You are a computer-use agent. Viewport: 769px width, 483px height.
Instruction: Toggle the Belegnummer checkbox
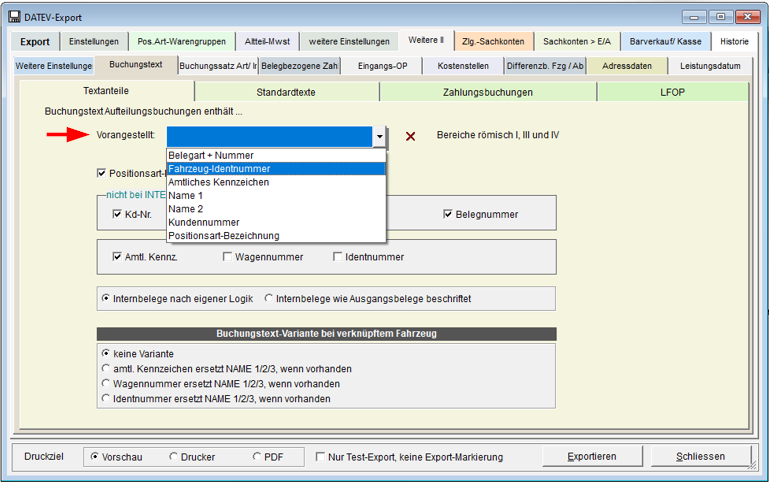[447, 214]
